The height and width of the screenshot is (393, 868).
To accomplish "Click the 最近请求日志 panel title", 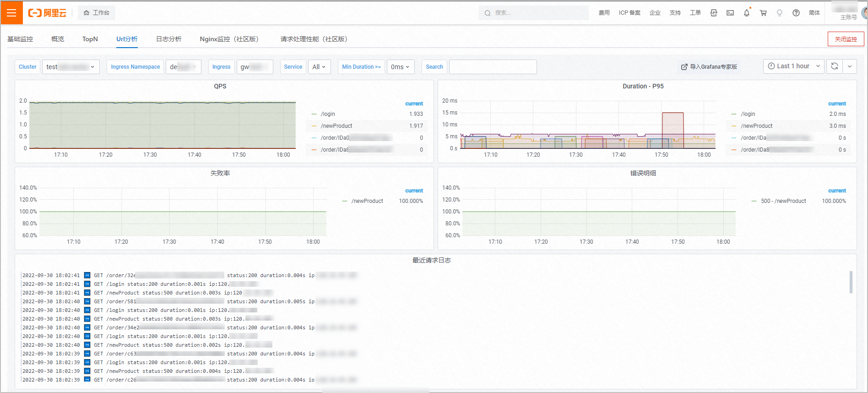I will coord(431,260).
